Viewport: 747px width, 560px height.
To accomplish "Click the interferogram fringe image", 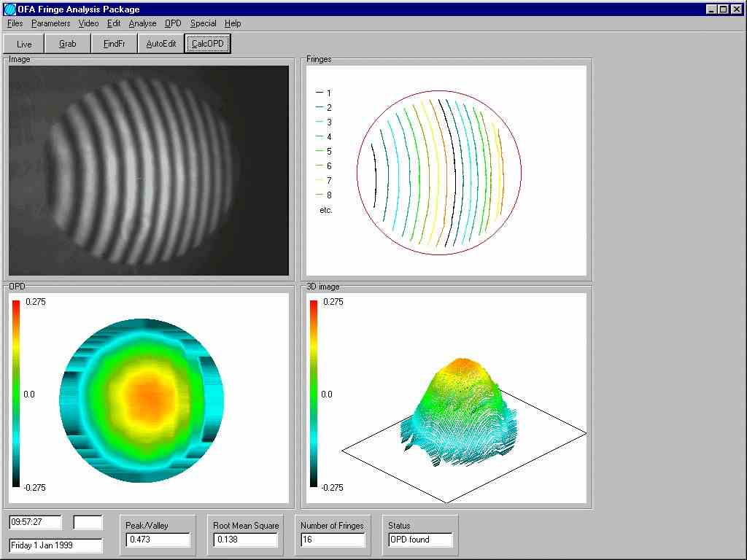I will tap(149, 171).
